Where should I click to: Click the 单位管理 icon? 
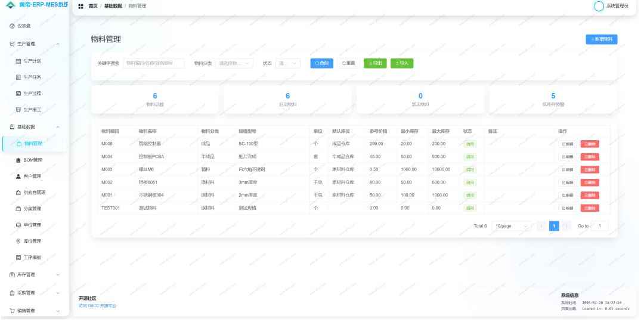tap(18, 225)
